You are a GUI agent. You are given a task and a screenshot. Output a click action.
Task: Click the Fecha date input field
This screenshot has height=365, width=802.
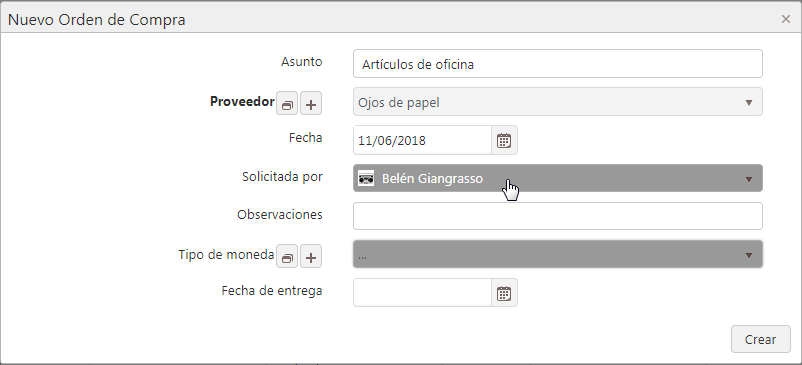pos(422,140)
